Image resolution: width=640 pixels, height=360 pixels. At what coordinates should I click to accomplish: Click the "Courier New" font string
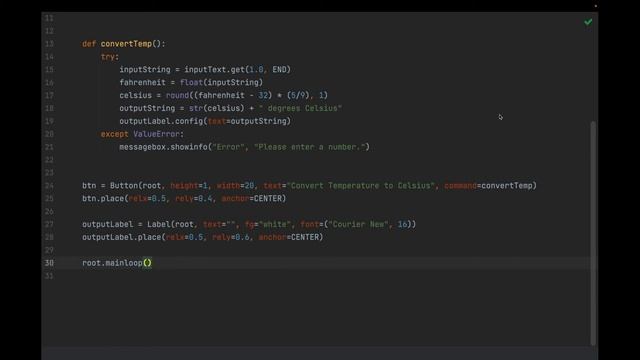tap(358, 224)
